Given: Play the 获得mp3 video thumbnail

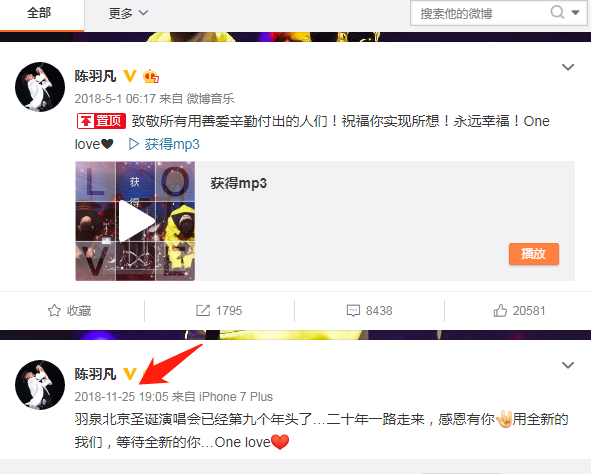Looking at the screenshot, I should (135, 221).
